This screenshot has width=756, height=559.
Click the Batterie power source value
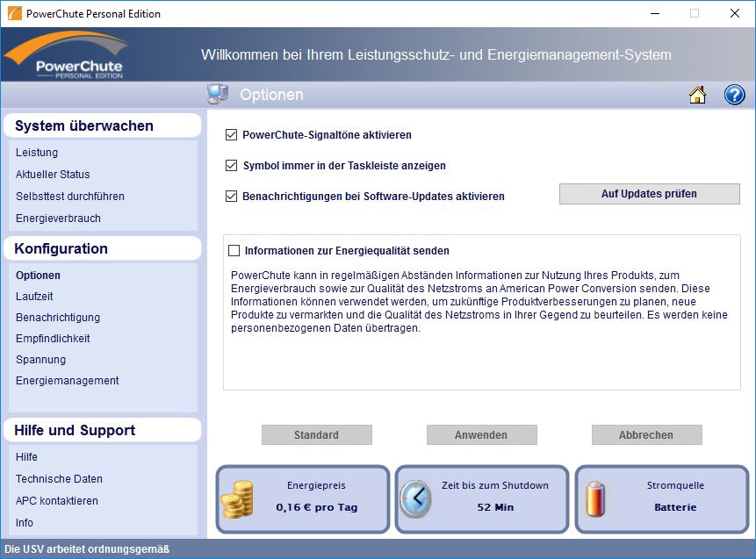[675, 507]
